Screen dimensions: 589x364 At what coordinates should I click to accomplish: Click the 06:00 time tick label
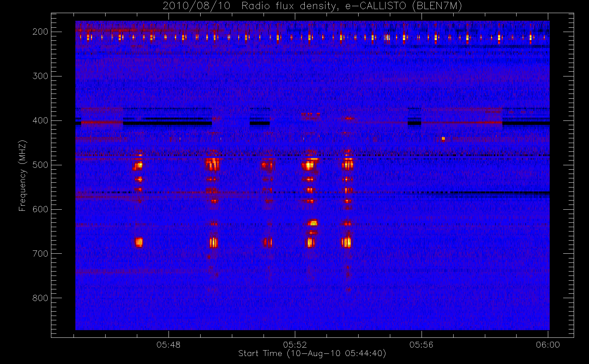coord(548,345)
